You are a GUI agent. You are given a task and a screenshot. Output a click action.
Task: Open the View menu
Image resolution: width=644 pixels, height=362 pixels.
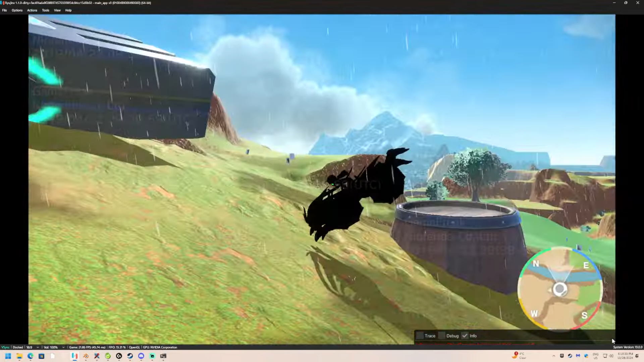[57, 10]
